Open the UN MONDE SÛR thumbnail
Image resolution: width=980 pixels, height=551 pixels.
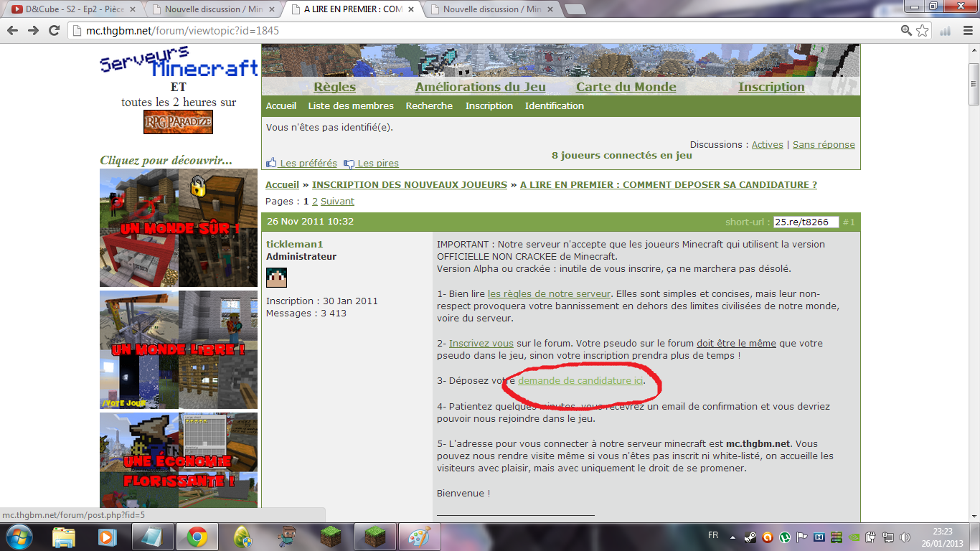pyautogui.click(x=179, y=228)
